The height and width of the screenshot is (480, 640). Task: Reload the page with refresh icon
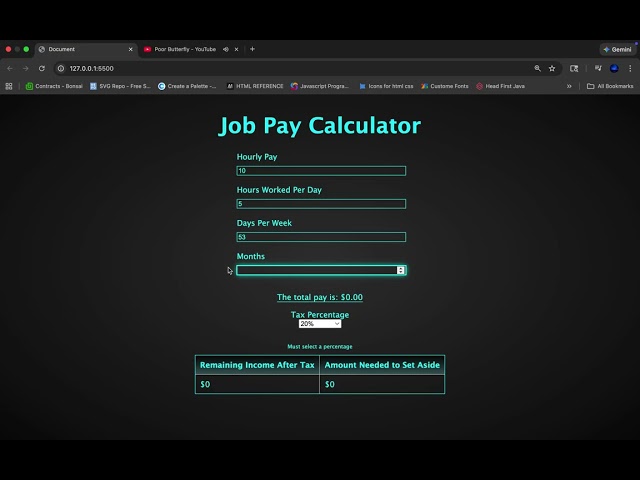point(42,69)
